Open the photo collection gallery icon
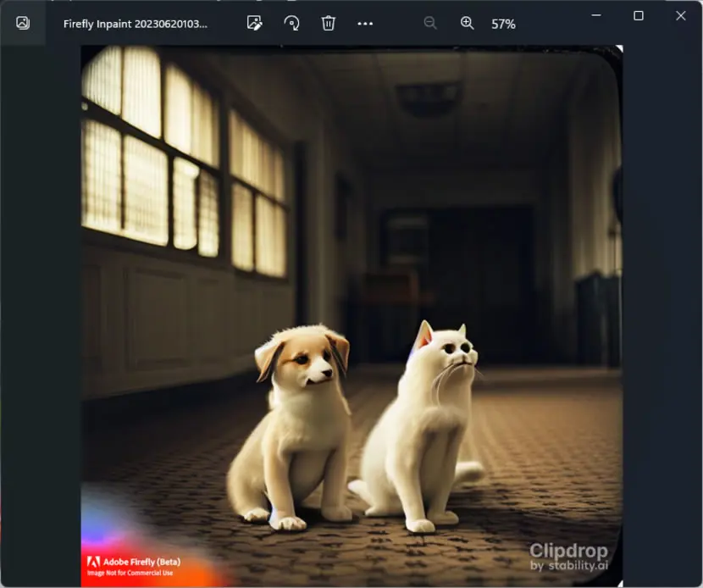This screenshot has height=588, width=703. click(22, 23)
